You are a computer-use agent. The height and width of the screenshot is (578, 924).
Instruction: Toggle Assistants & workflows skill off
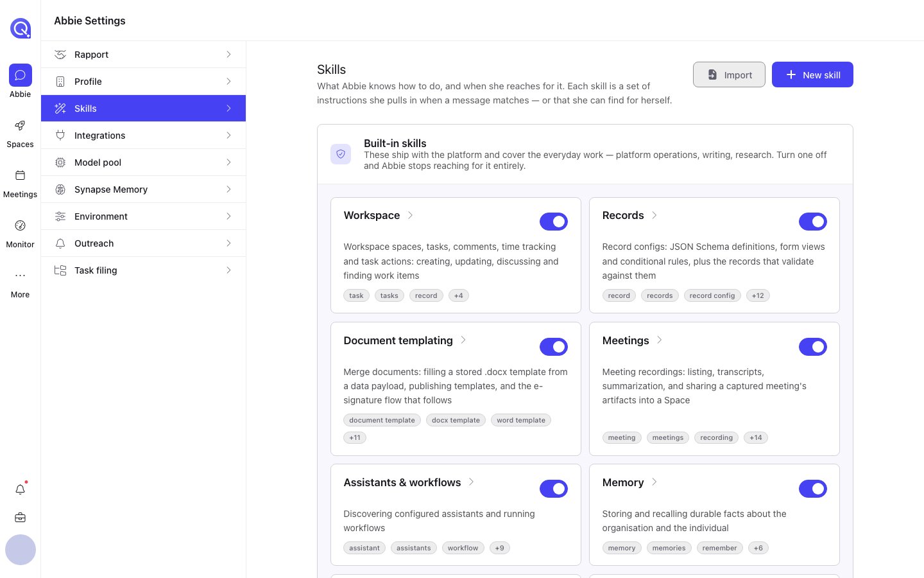pyautogui.click(x=554, y=489)
